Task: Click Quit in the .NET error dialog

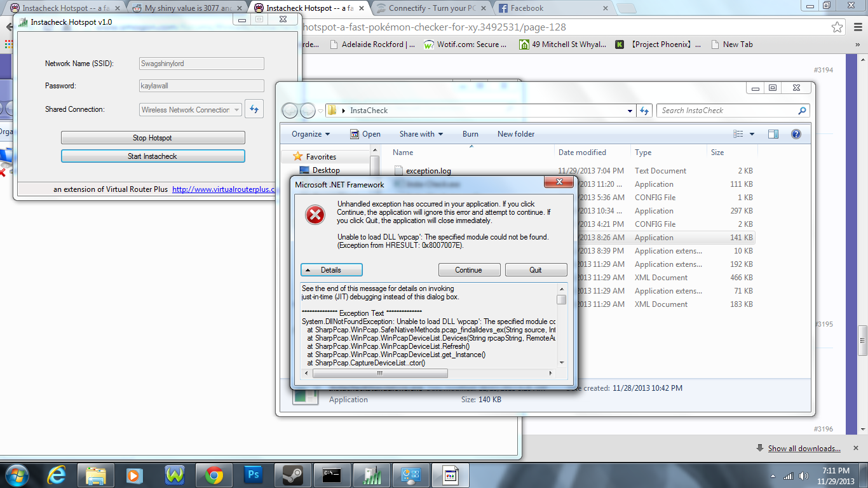Action: [536, 270]
